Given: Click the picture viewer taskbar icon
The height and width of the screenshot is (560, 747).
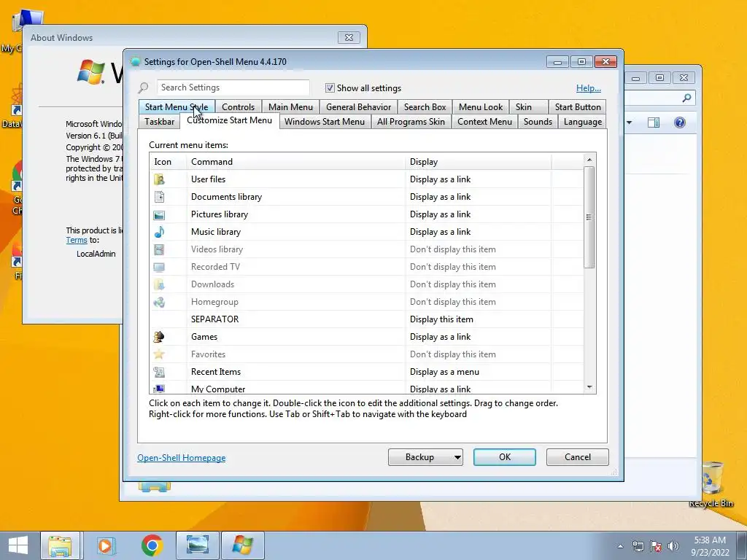Looking at the screenshot, I should [x=198, y=545].
